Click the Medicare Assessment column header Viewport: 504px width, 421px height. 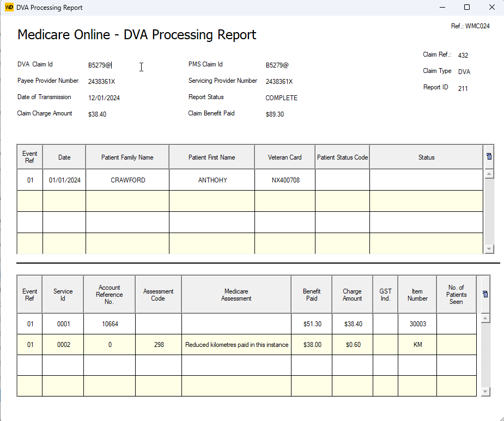[x=236, y=295]
